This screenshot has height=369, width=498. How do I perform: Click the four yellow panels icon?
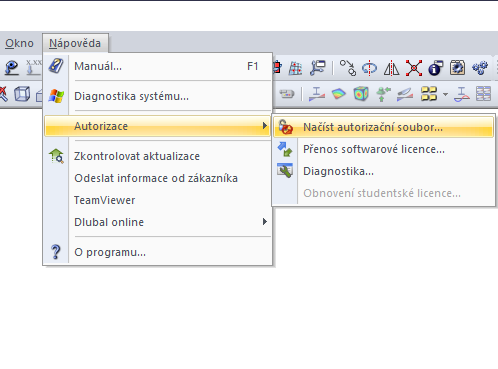(x=429, y=94)
